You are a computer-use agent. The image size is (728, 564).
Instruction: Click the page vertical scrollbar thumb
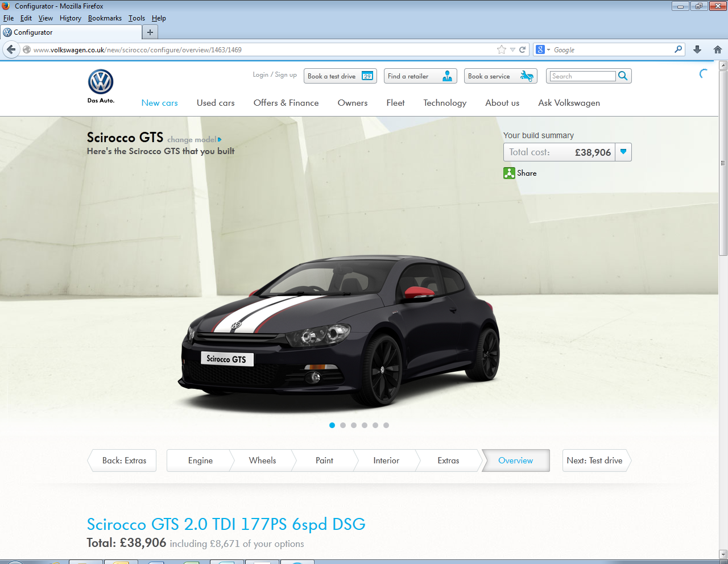tap(723, 163)
